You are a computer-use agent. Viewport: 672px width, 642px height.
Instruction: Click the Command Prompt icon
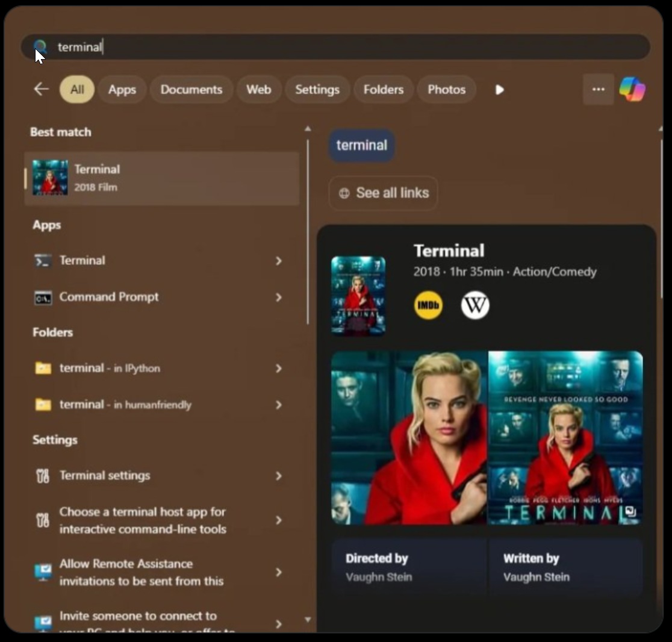[x=43, y=298]
